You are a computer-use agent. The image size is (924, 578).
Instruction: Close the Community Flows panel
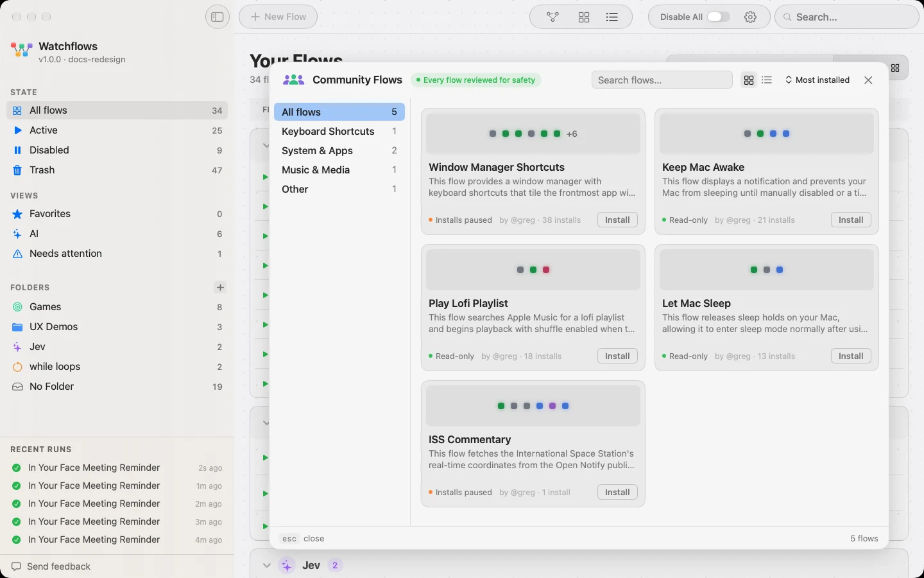[868, 80]
